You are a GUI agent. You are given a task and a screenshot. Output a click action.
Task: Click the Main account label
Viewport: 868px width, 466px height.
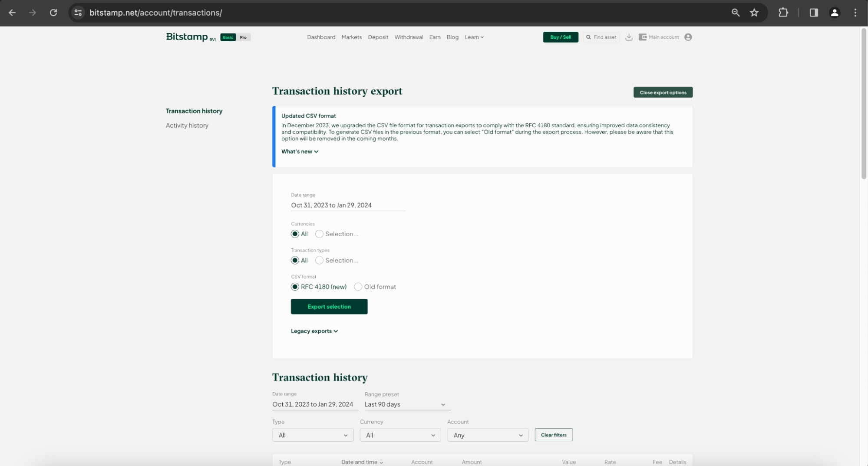pyautogui.click(x=663, y=37)
